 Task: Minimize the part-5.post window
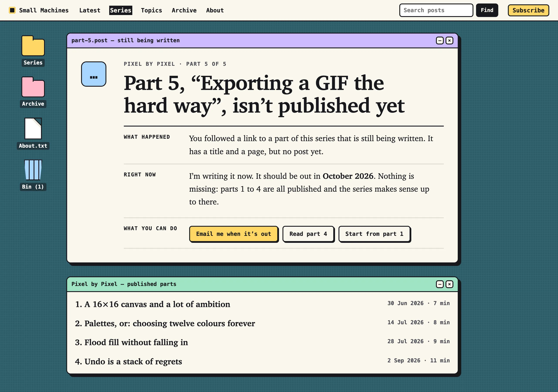coord(440,40)
